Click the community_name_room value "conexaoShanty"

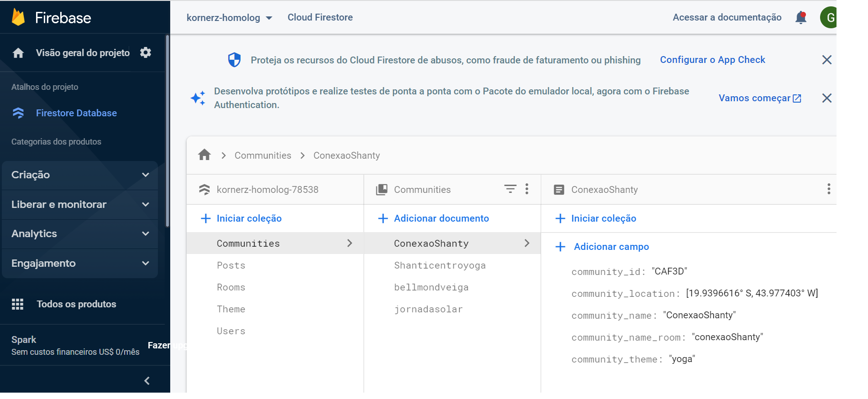727,337
